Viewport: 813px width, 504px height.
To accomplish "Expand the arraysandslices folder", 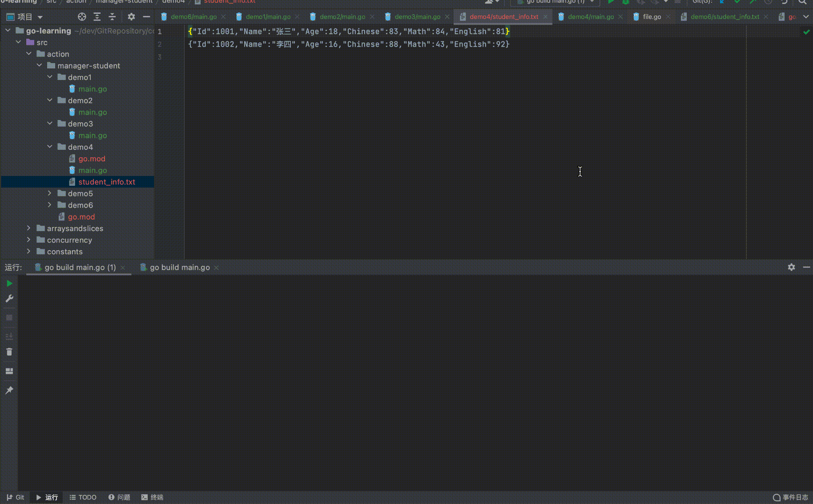I will click(29, 228).
